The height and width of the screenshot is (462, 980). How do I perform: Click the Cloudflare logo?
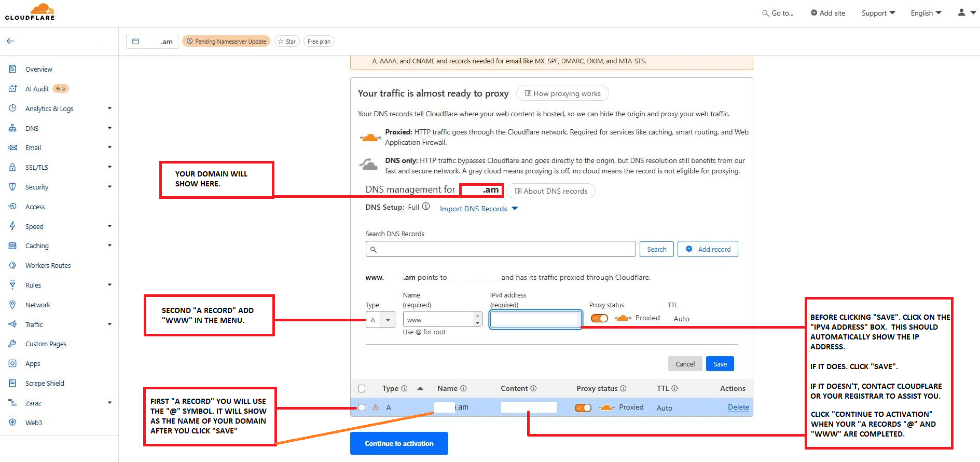30,12
